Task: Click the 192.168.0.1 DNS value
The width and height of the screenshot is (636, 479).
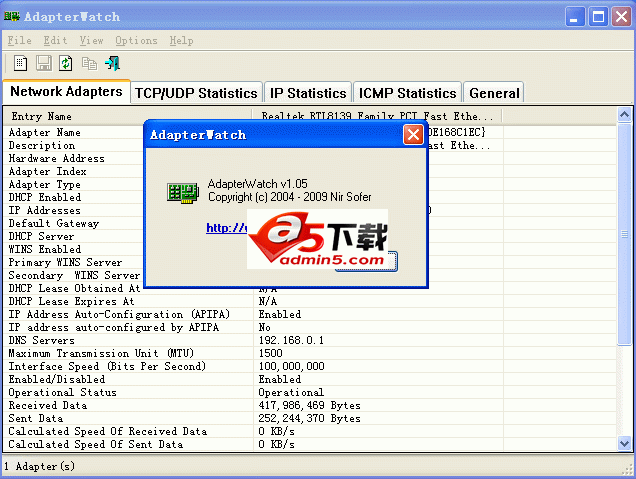Action: pos(291,340)
